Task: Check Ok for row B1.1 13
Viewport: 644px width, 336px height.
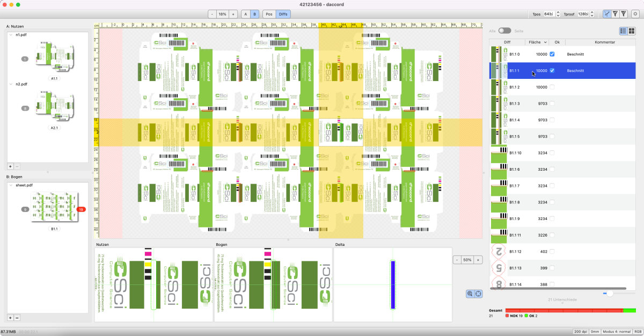Action: 552,268
